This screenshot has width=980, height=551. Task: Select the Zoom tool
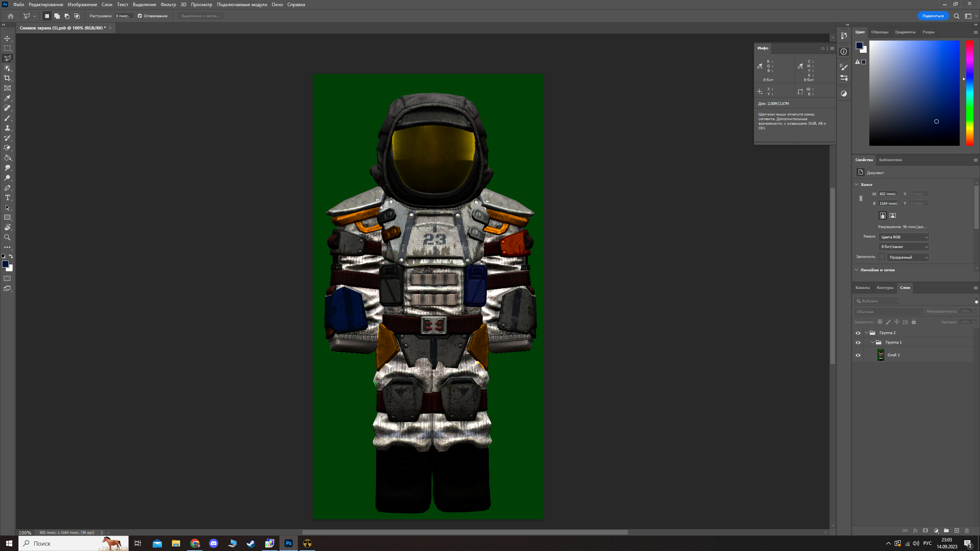(x=7, y=237)
